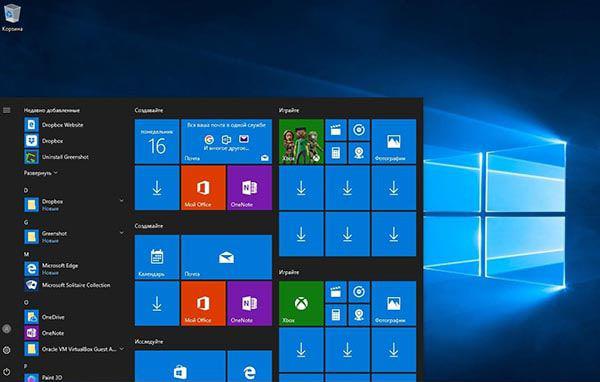This screenshot has height=382, width=600.
Task: Open Uninstall Greenshot entry
Action: pos(73,157)
